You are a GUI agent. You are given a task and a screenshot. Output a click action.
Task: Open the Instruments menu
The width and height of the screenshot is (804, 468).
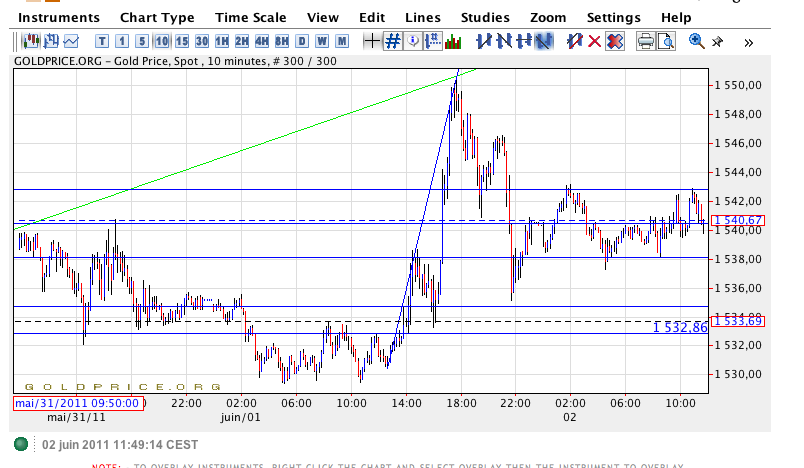(x=59, y=17)
